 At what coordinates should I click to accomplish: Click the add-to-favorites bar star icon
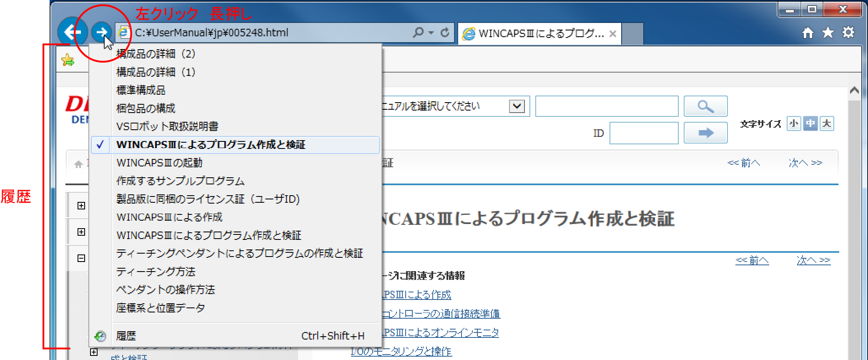pos(68,60)
